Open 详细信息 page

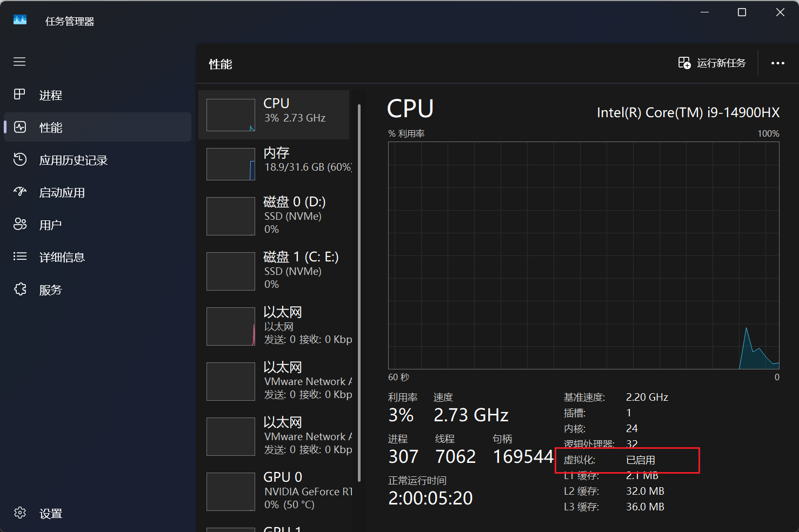97,257
